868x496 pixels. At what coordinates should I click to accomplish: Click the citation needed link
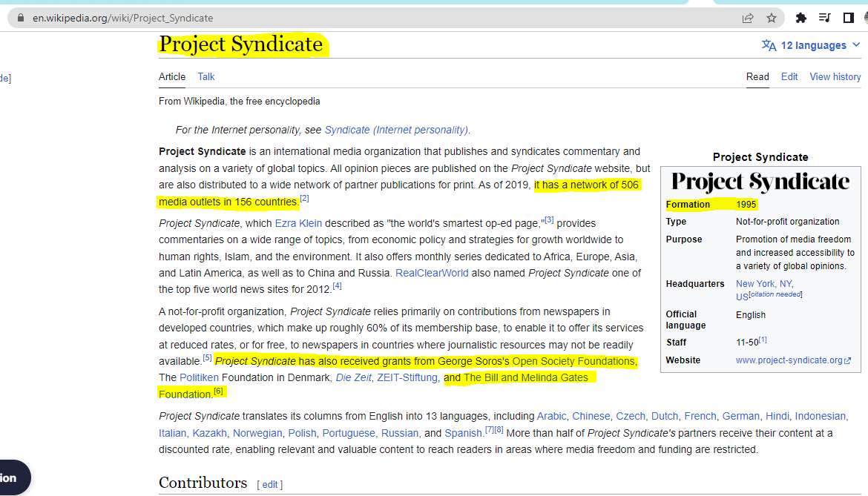(x=775, y=294)
